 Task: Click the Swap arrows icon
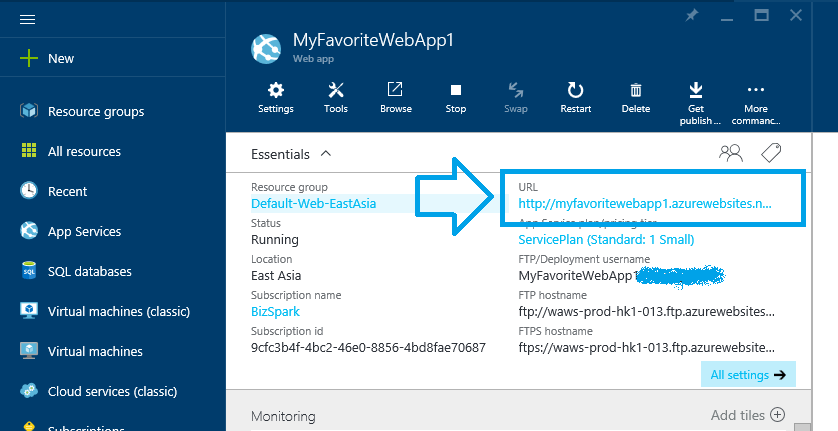(x=516, y=90)
